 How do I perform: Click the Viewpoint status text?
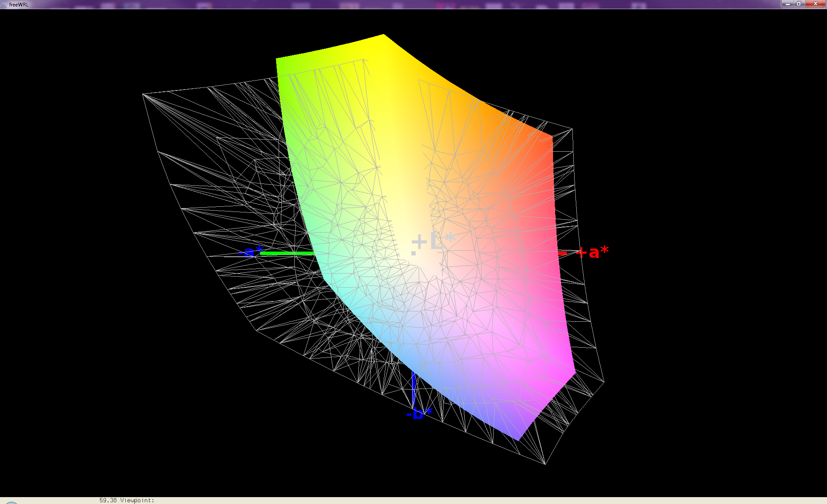(137, 500)
